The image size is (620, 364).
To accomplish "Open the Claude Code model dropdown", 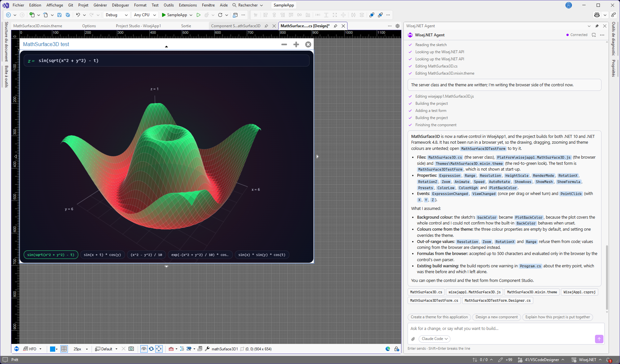I will [x=435, y=339].
